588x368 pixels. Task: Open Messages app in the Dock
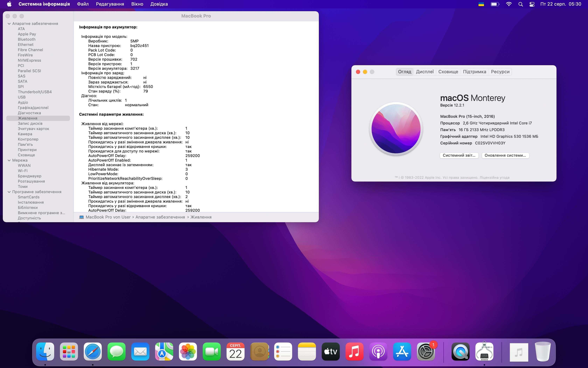[117, 352]
